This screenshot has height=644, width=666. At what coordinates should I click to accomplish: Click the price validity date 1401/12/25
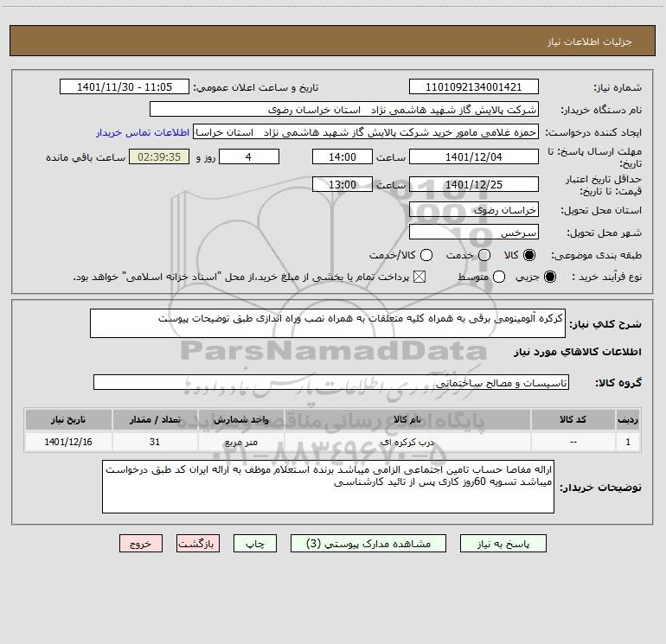(x=474, y=184)
